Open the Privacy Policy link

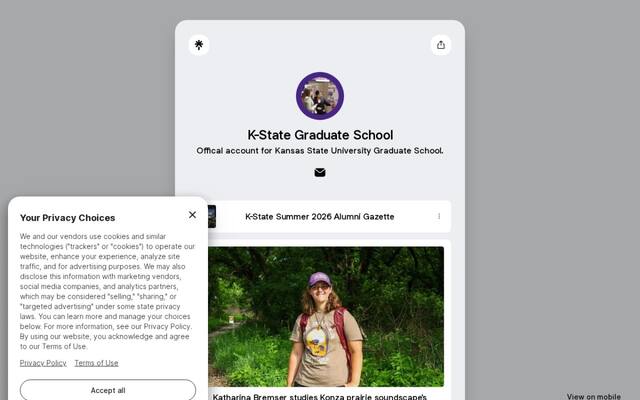pos(43,363)
